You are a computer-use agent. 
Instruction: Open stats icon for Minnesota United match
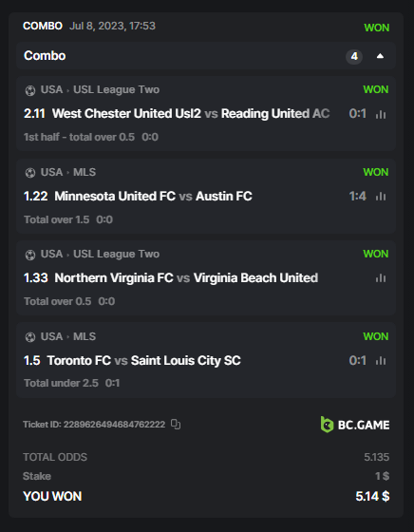pos(381,196)
